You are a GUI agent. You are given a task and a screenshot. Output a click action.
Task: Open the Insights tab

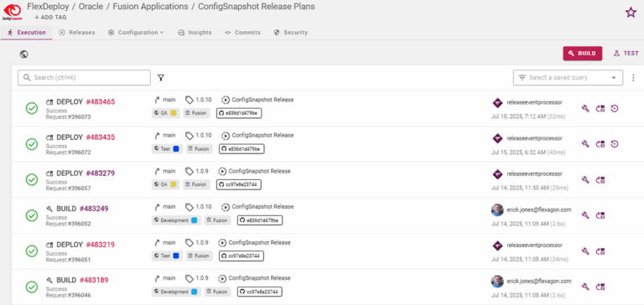(195, 33)
